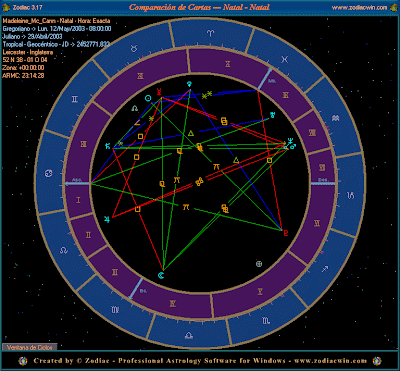This screenshot has height=371, width=400.
Task: Click house XII numeral near Saturn
Action: pyautogui.click(x=83, y=144)
